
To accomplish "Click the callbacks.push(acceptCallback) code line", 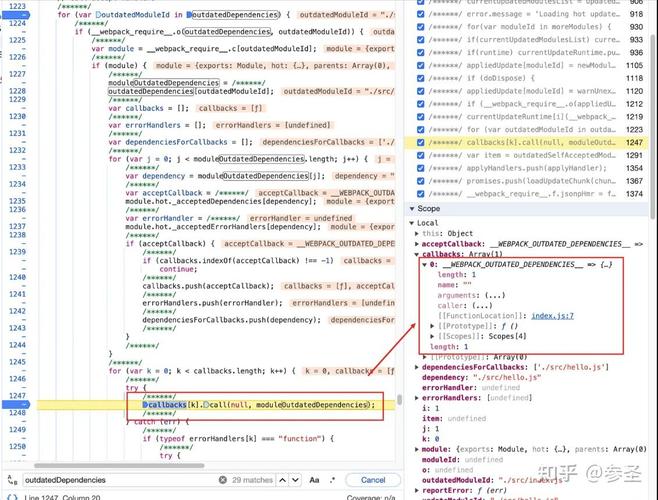I will click(x=208, y=286).
